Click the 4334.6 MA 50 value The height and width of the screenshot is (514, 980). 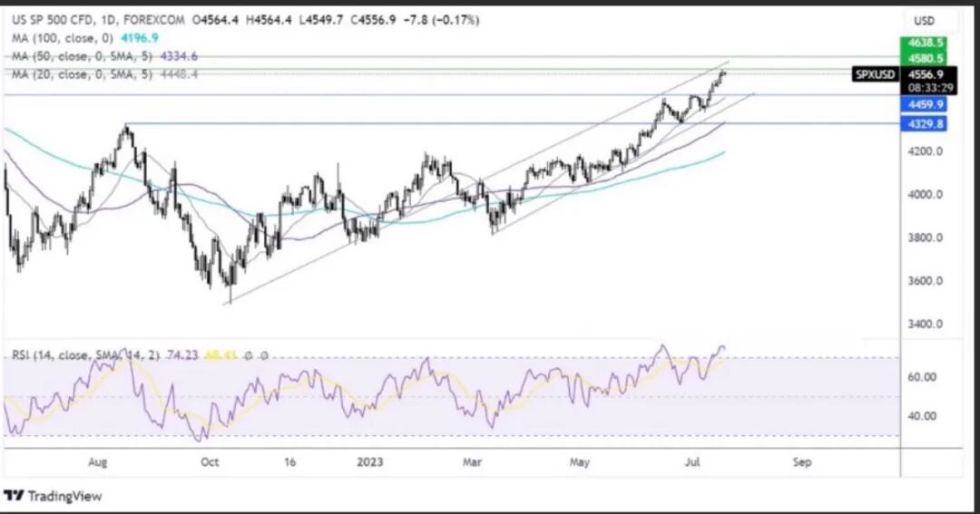(179, 56)
